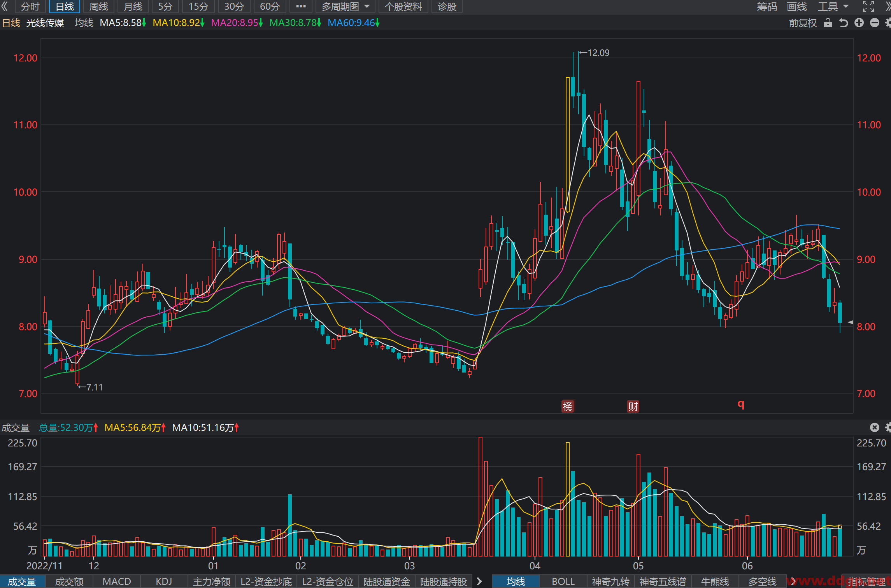
Task: Select the 成交量 bottom indicator tab
Action: [x=22, y=581]
